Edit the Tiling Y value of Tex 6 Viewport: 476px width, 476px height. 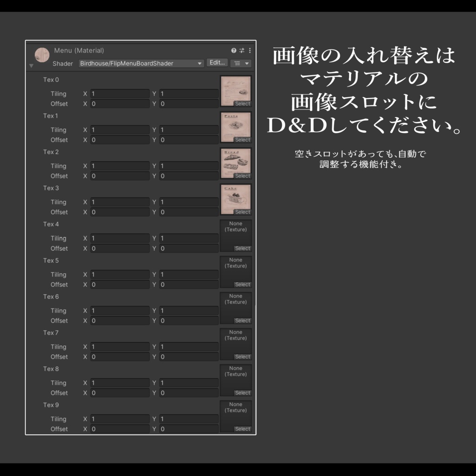(189, 311)
